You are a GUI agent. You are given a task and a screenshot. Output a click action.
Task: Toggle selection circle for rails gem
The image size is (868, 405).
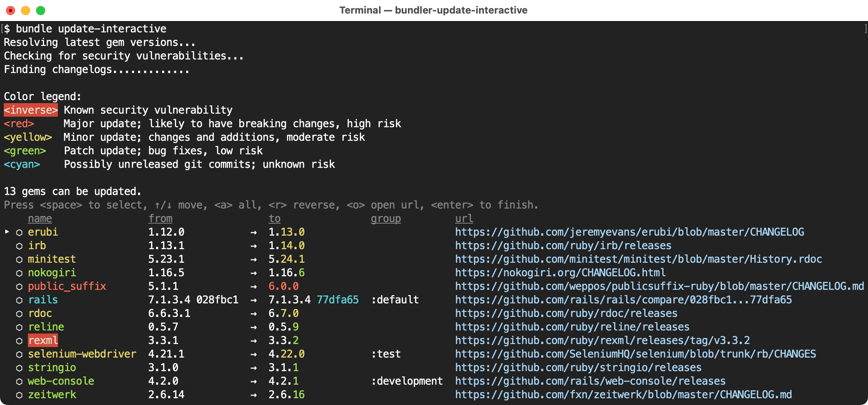pos(19,300)
